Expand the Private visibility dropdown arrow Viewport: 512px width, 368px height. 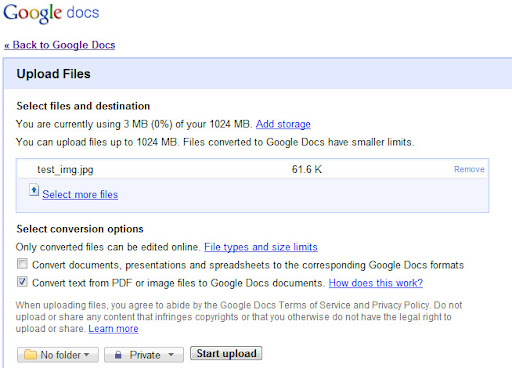point(171,355)
